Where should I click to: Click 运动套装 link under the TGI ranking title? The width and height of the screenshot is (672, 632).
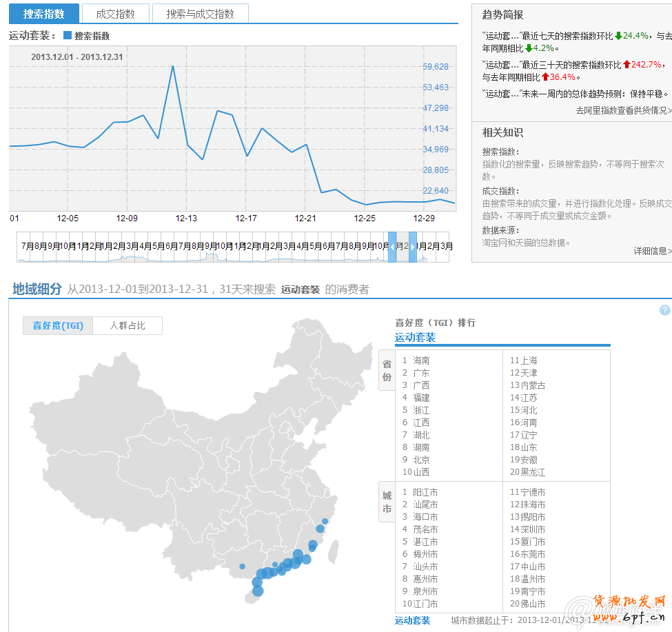pyautogui.click(x=415, y=337)
